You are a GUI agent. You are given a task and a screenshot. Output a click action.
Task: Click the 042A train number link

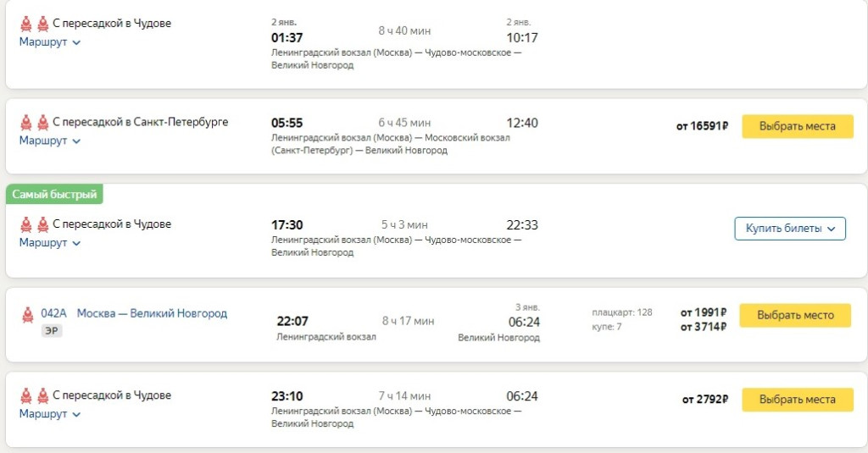[53, 313]
